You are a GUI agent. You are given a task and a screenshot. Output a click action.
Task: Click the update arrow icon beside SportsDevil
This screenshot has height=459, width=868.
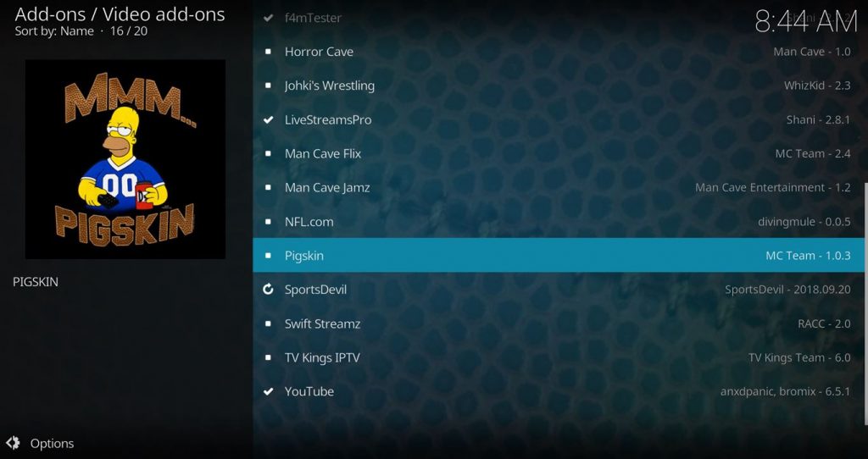[269, 290]
